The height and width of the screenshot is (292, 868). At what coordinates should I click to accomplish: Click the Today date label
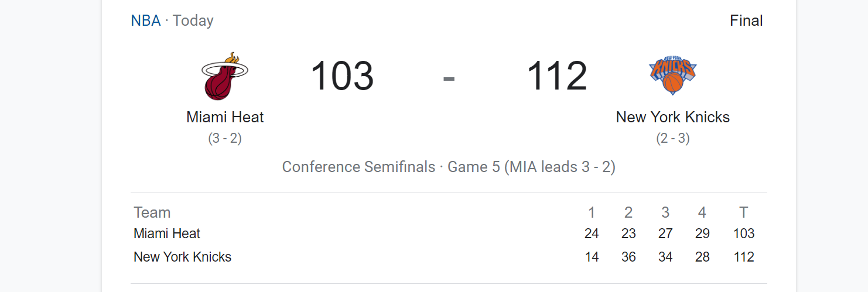click(193, 20)
